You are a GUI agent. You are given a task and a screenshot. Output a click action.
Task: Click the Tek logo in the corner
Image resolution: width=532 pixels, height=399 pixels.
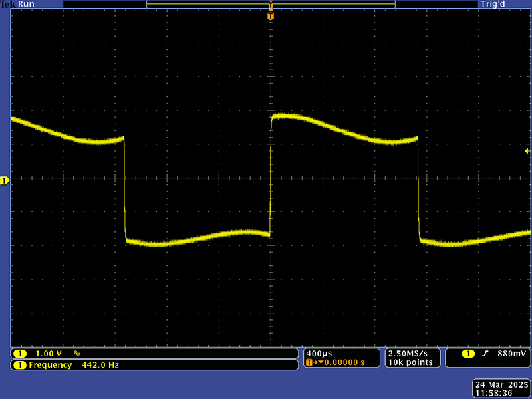[8, 4]
